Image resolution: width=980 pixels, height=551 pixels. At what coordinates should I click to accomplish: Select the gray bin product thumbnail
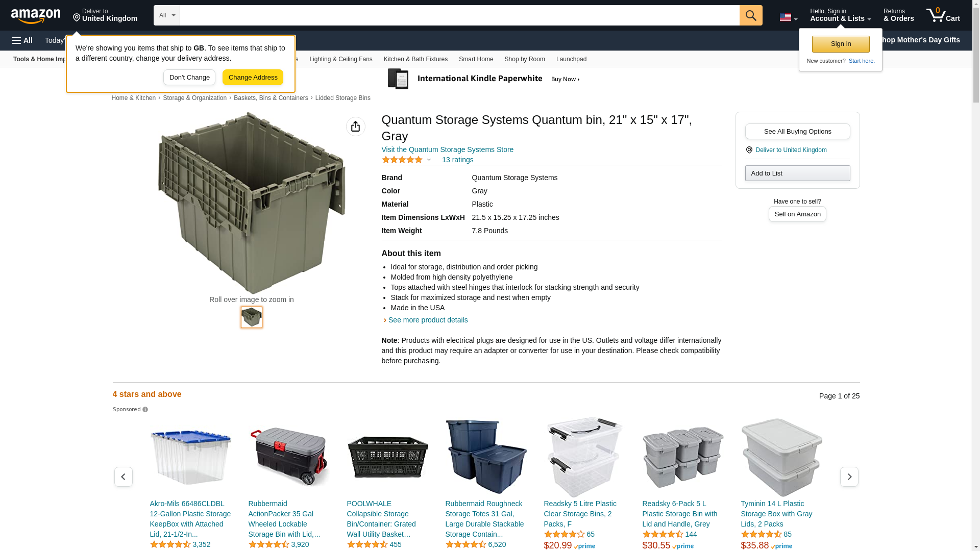(x=252, y=317)
